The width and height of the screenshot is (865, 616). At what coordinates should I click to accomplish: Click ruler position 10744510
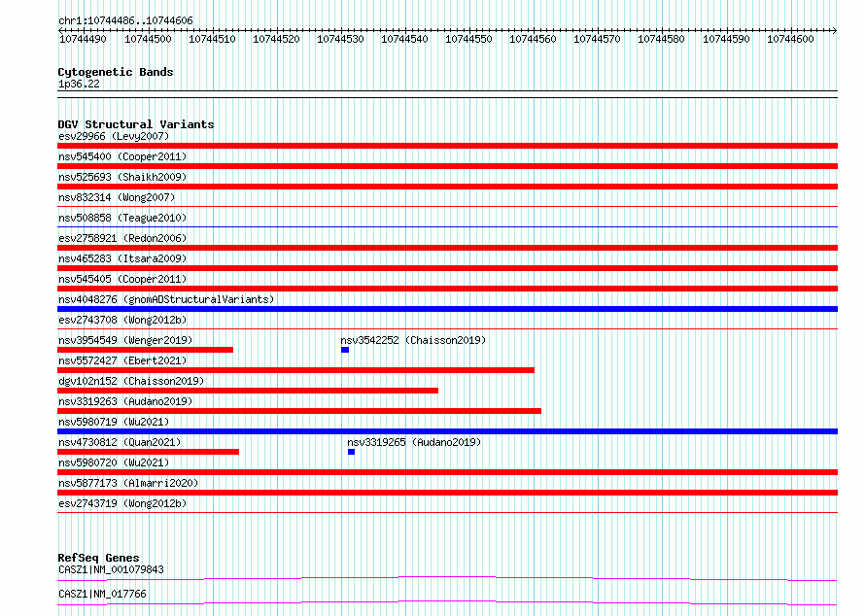(212, 39)
